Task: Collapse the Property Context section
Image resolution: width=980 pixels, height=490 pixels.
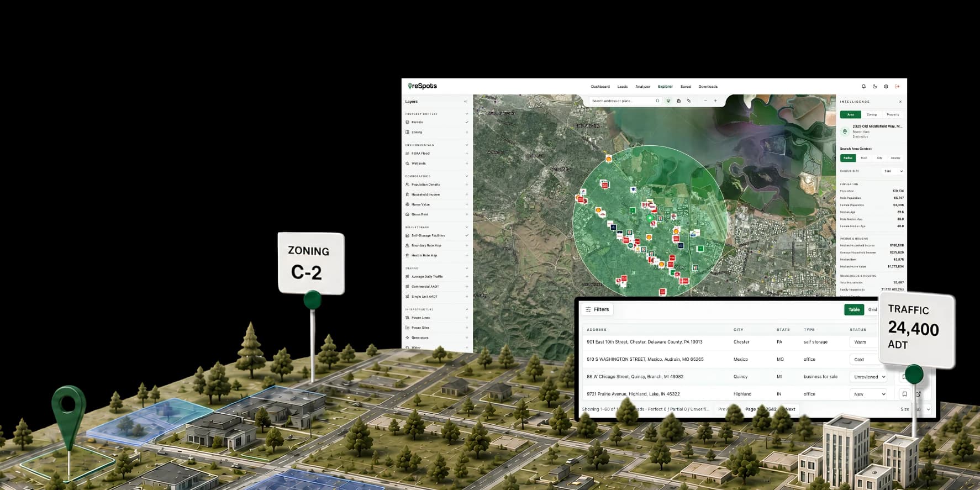Action: [x=467, y=114]
